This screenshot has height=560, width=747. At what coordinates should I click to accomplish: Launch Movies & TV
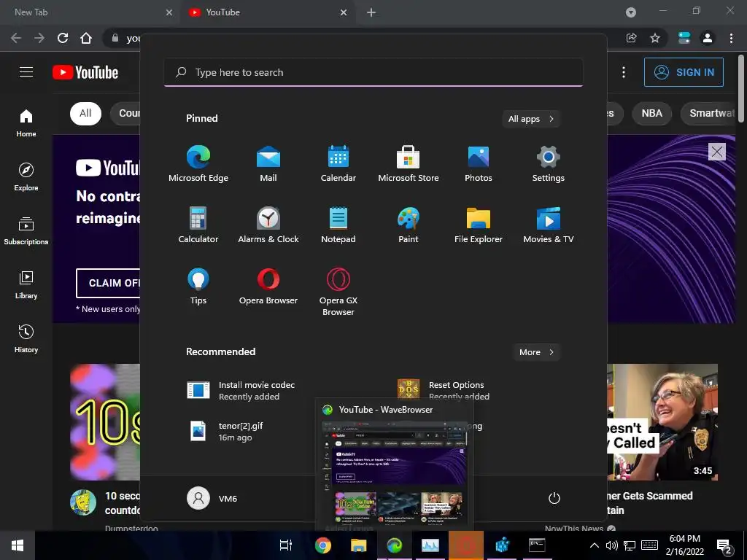[549, 225]
